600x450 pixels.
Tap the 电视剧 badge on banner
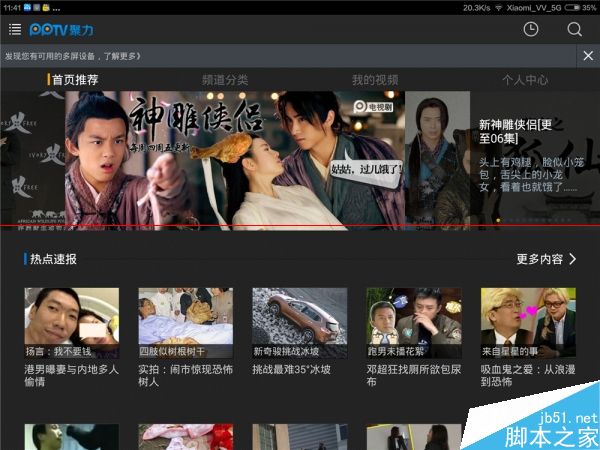pyautogui.click(x=373, y=106)
